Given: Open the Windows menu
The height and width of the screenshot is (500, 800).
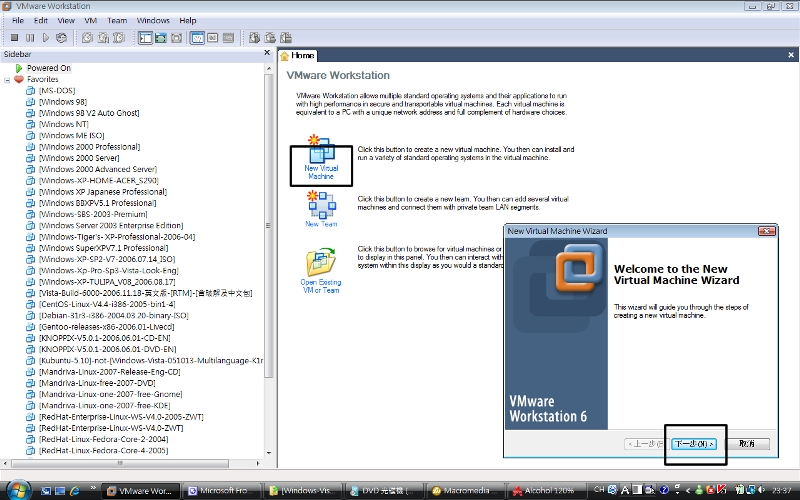Looking at the screenshot, I should 153,20.
